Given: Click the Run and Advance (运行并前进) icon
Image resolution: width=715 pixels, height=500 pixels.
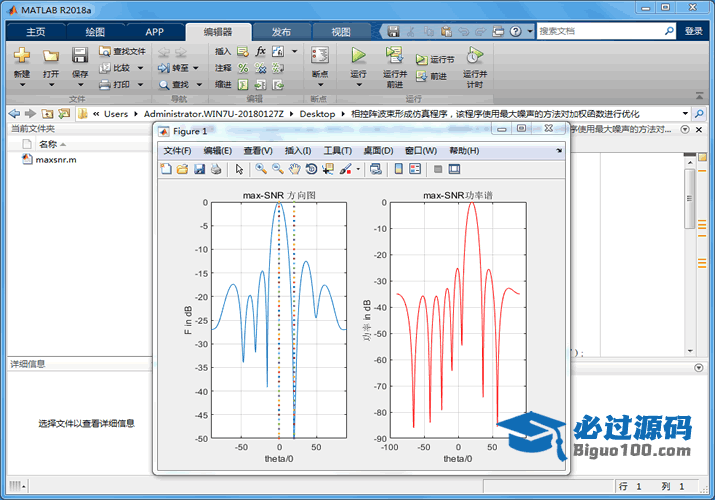Looking at the screenshot, I should [394, 55].
